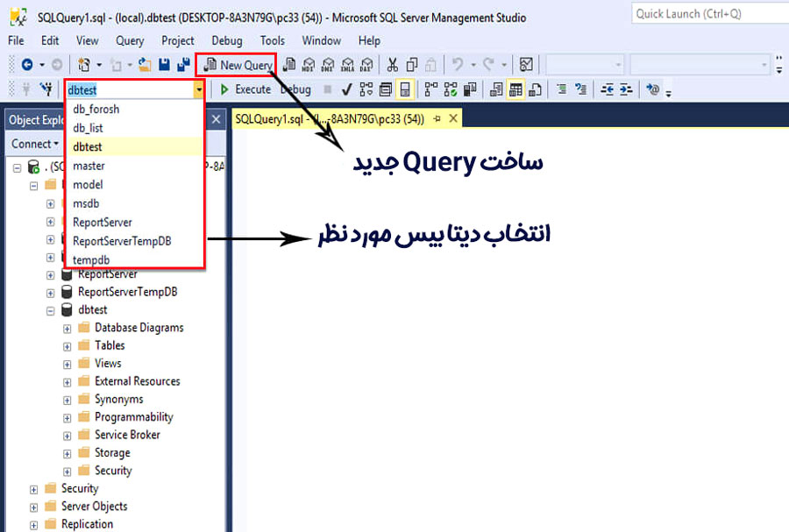This screenshot has width=789, height=532.
Task: Click Uncomment Selected Lines icon
Action: (581, 89)
